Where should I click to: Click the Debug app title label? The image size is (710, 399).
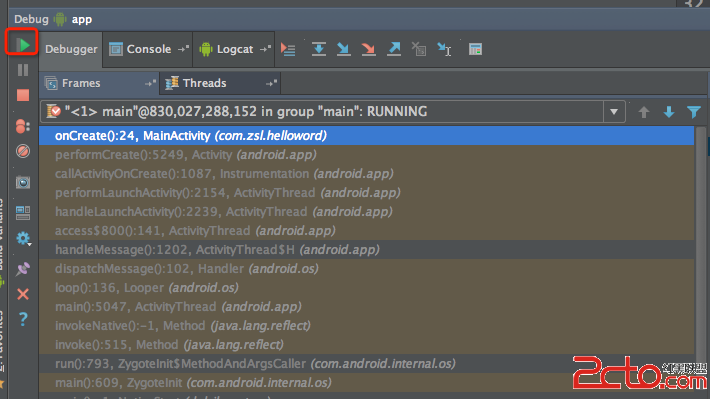tap(53, 19)
